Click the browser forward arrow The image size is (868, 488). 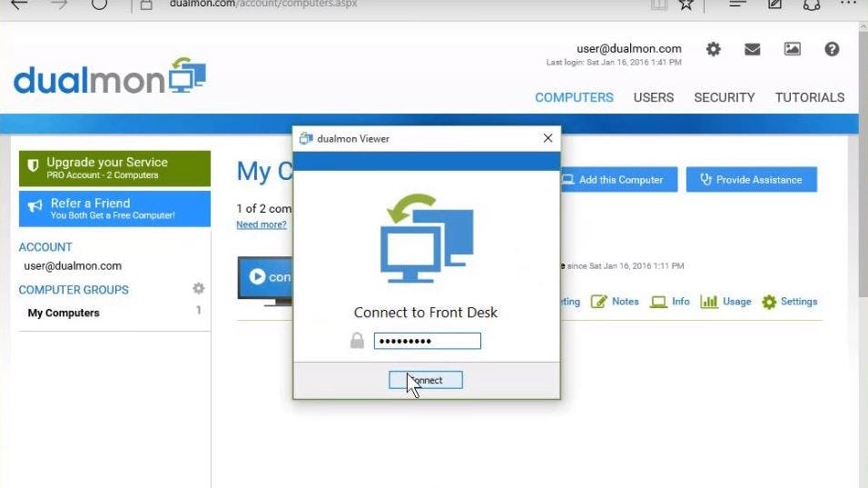pyautogui.click(x=59, y=5)
